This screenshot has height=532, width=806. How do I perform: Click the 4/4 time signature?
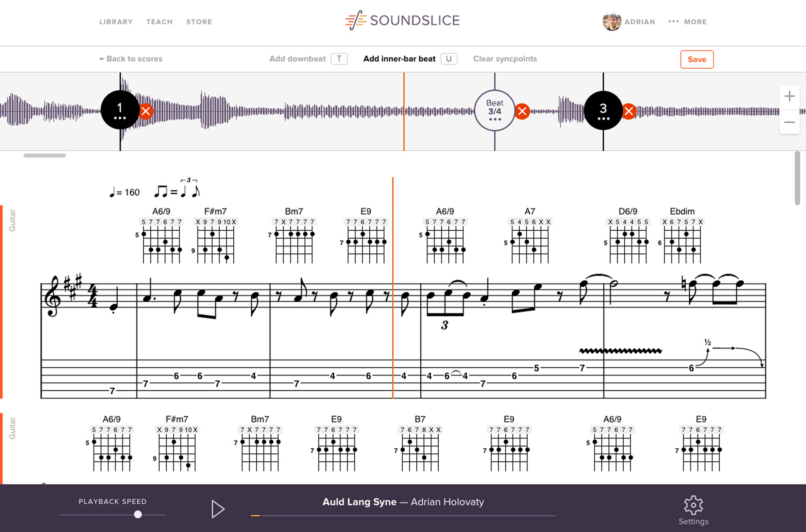point(92,296)
